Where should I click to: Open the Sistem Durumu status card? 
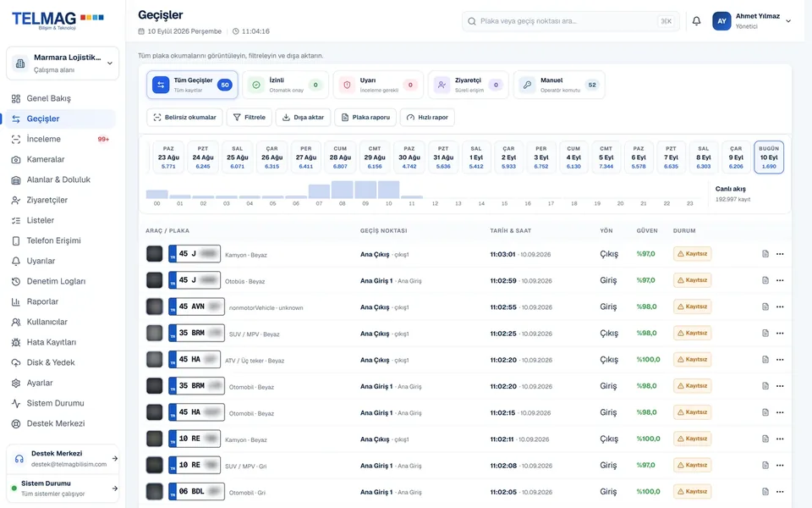pos(63,489)
